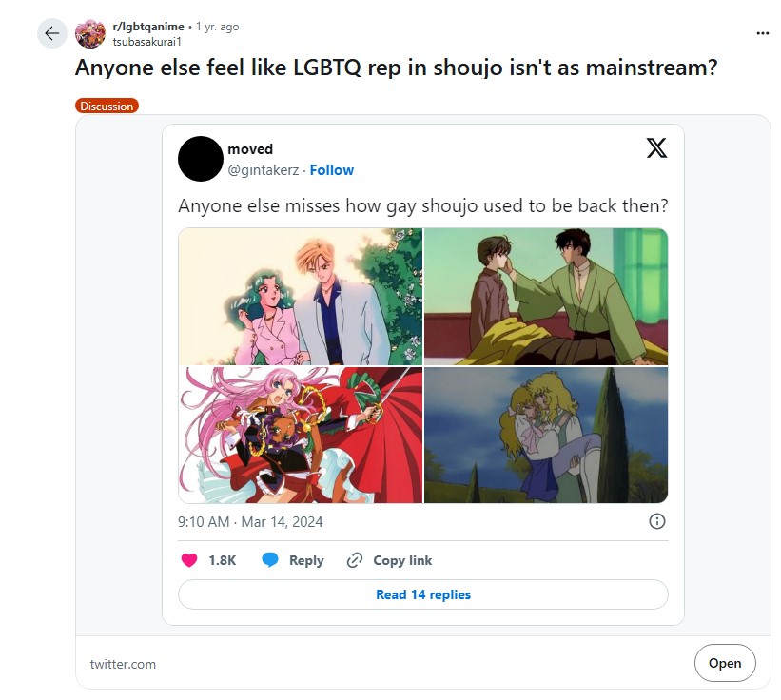This screenshot has width=781, height=700.
Task: Open the post's three-dot options menu
Action: click(763, 33)
